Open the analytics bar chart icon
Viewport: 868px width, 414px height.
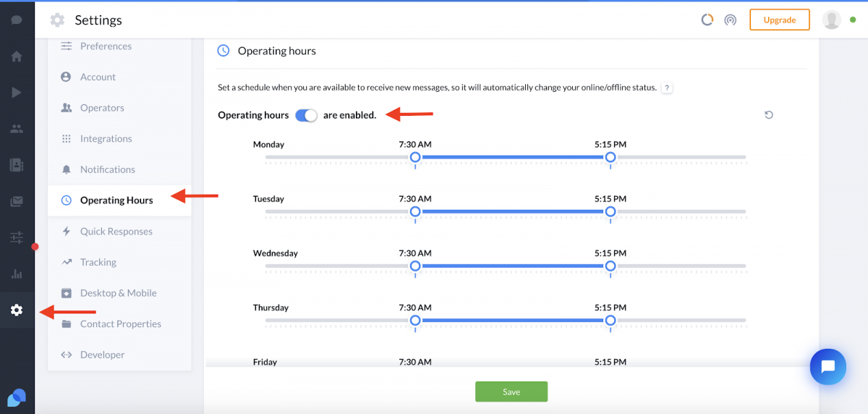pyautogui.click(x=17, y=274)
